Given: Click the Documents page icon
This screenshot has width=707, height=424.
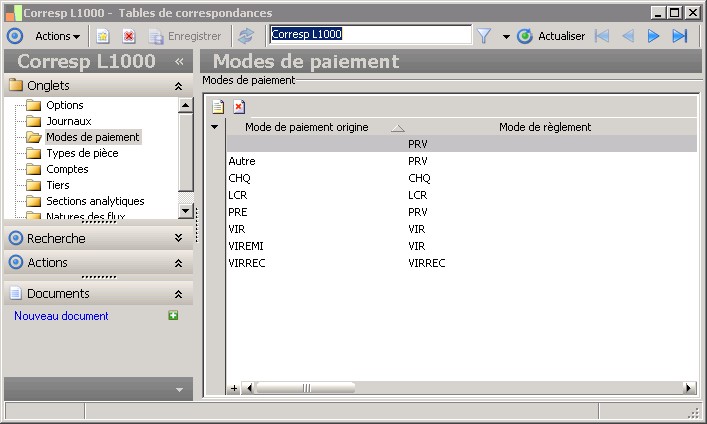Looking at the screenshot, I should tap(15, 293).
